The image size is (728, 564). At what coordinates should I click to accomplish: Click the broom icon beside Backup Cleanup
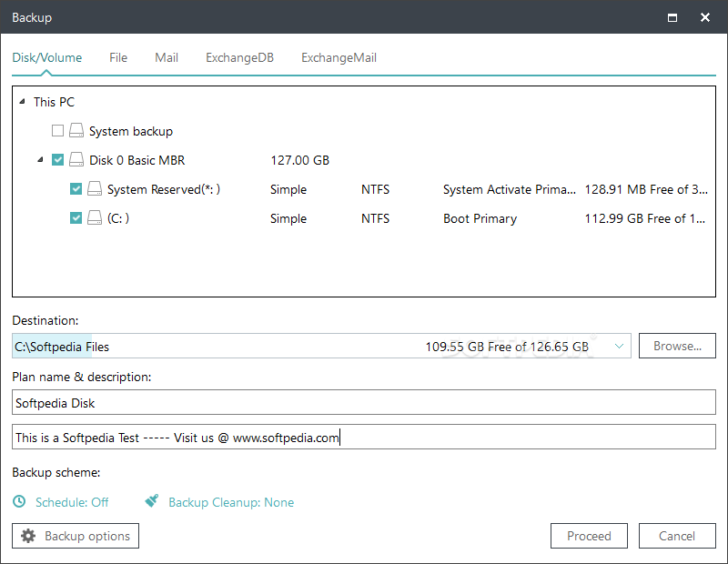tap(152, 501)
